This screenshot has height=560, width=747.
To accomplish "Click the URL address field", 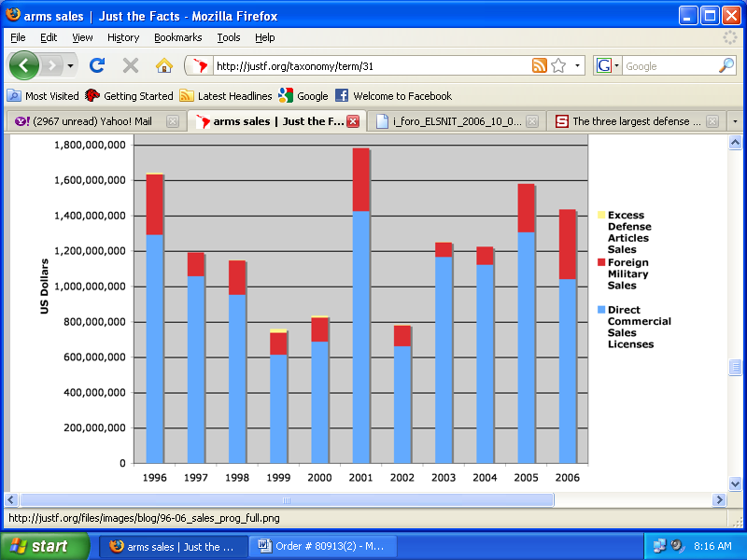I will (369, 65).
